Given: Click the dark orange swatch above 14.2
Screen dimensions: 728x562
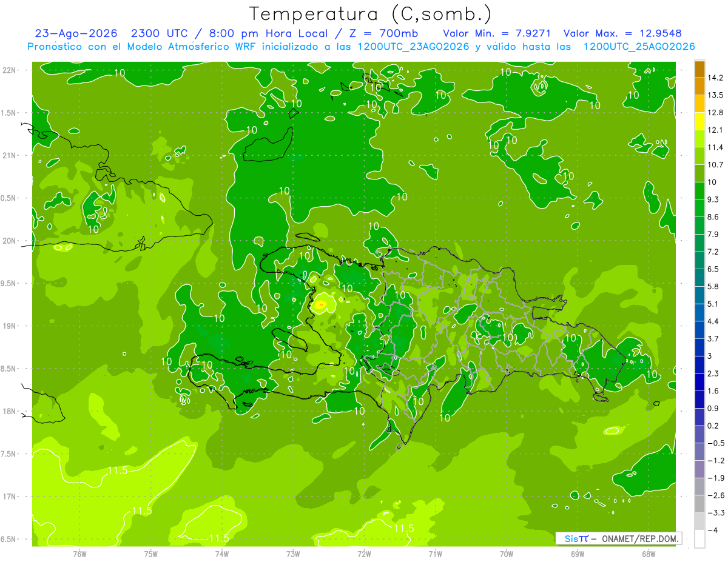Looking at the screenshot, I should click(699, 69).
